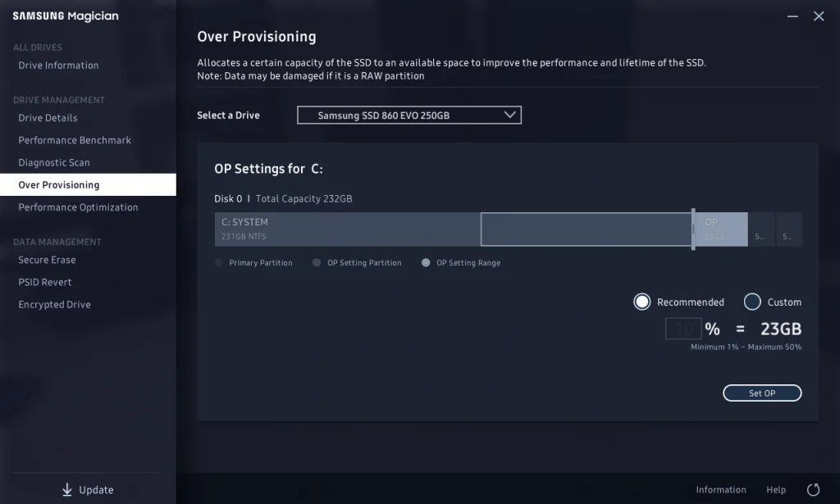Select the Recommended radio button
Viewport: 840px width, 504px height.
[641, 302]
